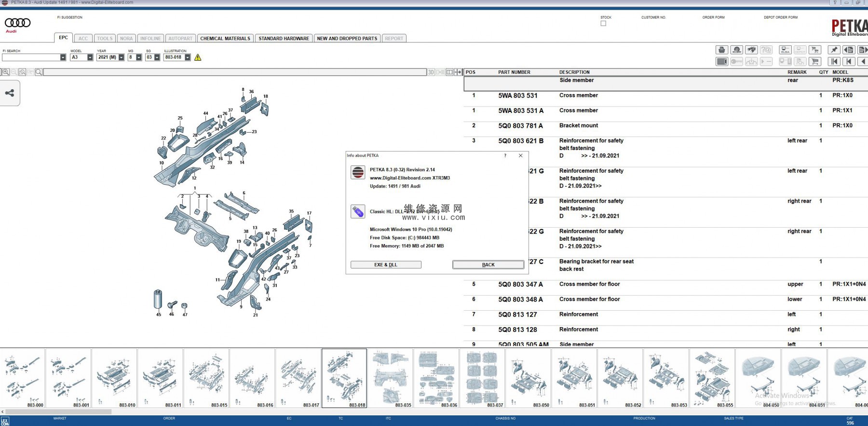The width and height of the screenshot is (868, 426).
Task: Open the SG dropdown showing 03
Action: 157,57
